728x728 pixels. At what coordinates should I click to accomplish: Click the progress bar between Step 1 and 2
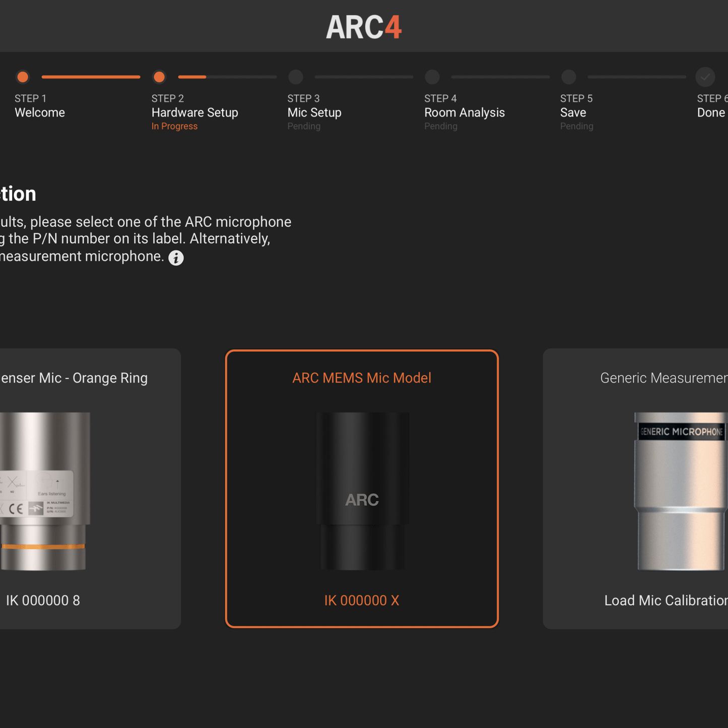[x=91, y=77]
